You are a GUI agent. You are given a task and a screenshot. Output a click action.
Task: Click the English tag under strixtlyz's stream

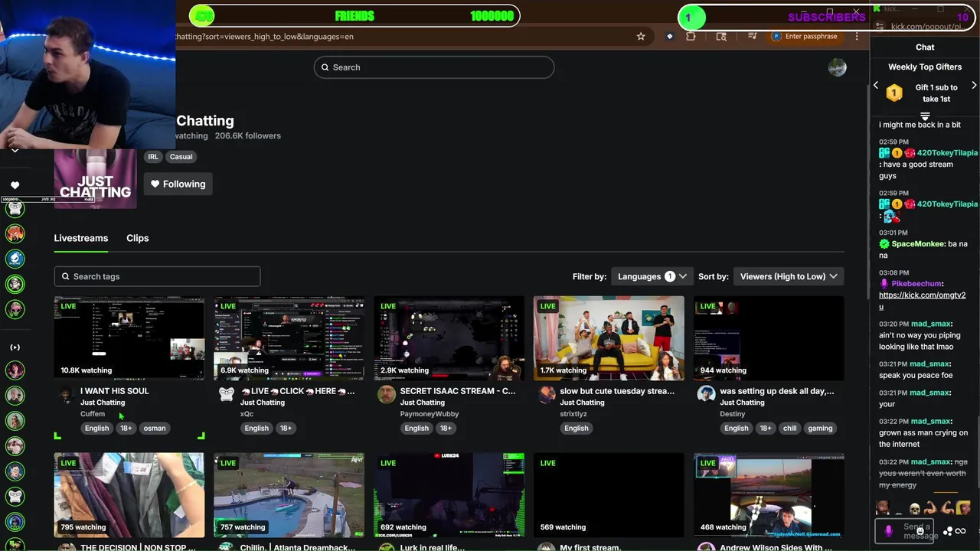click(x=577, y=429)
